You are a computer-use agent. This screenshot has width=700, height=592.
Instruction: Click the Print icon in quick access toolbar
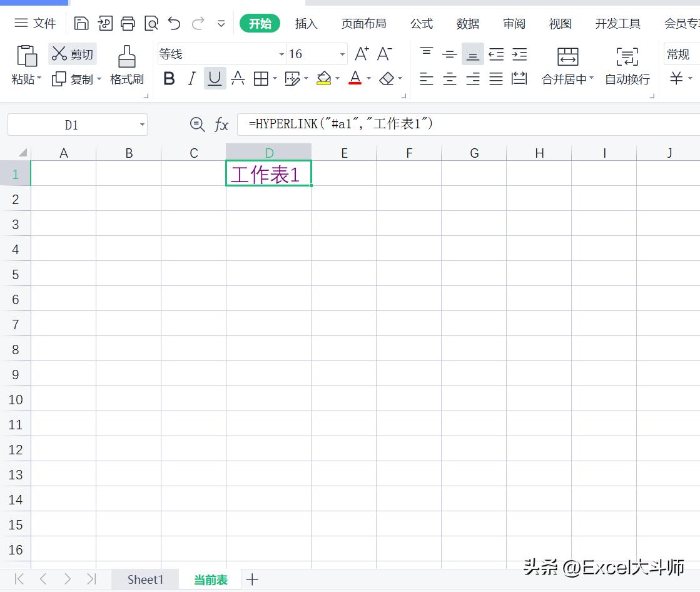[x=128, y=23]
